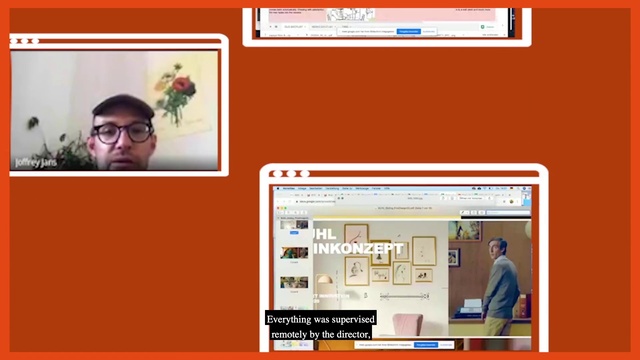Click the search field in the PDF viewer toolbar
The height and width of the screenshot is (360, 640).
508,213
